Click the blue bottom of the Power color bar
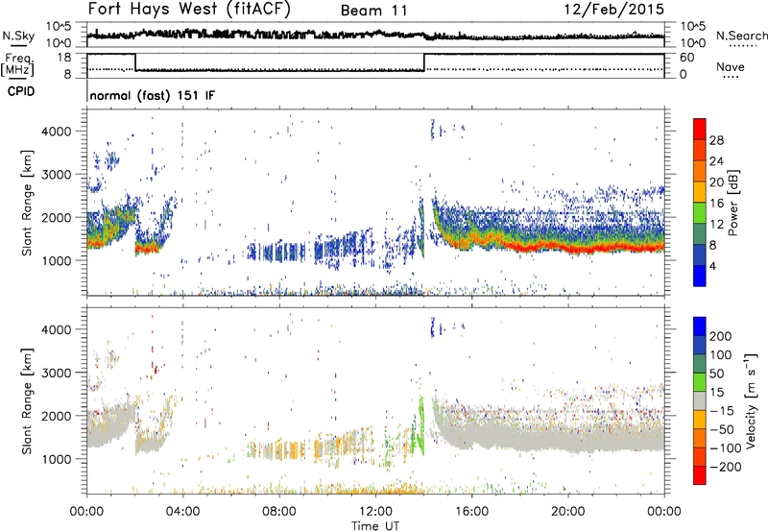Screen dimensions: 768x532 (700, 276)
